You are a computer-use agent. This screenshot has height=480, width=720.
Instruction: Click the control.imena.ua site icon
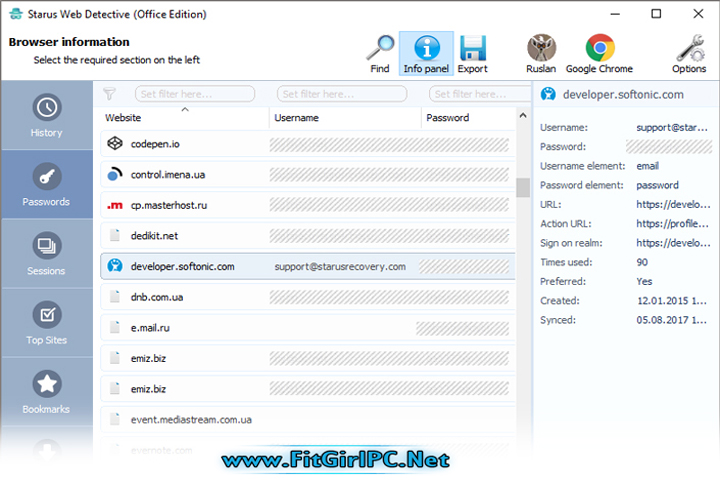[x=115, y=174]
